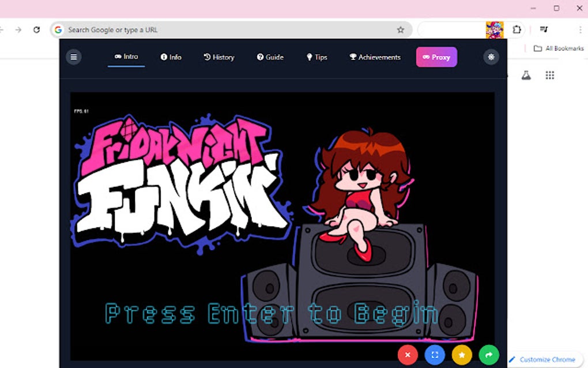Bookmark this page with the star icon
The width and height of the screenshot is (588, 368).
(x=400, y=29)
